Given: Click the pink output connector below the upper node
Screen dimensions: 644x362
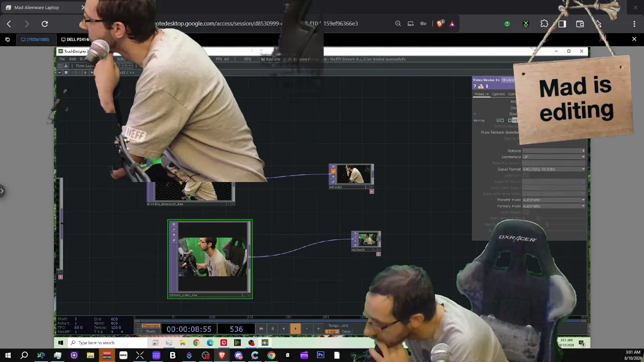Looking at the screenshot, I should (x=372, y=192).
